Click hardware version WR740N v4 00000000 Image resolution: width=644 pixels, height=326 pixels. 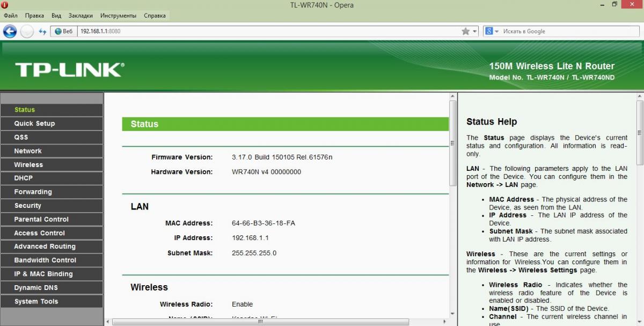(x=266, y=172)
